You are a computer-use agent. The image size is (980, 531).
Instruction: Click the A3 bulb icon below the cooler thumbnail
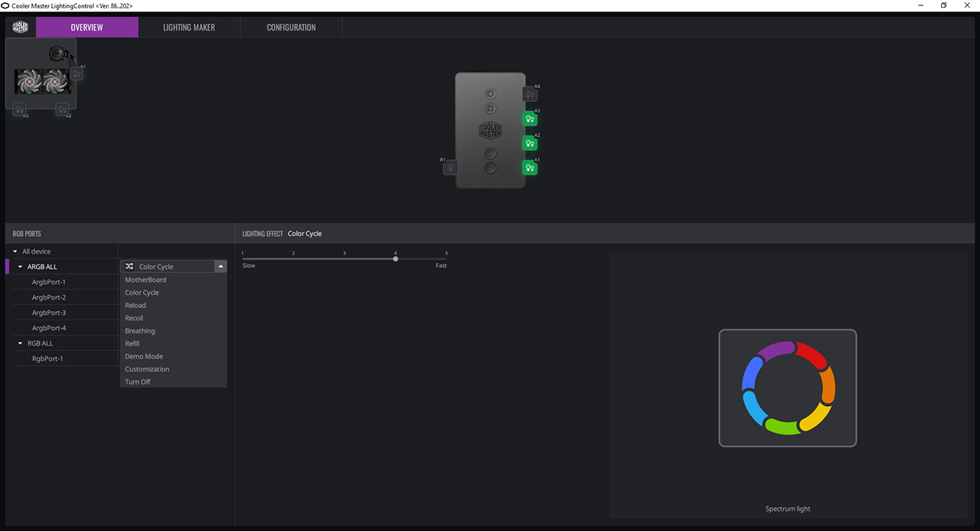point(19,110)
